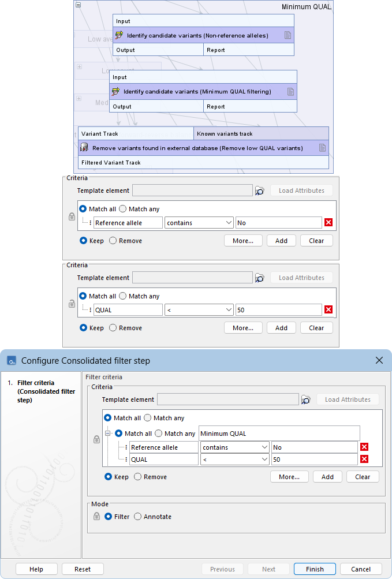Click More... in the Reference allele panel
392x579 pixels.
pyautogui.click(x=243, y=241)
